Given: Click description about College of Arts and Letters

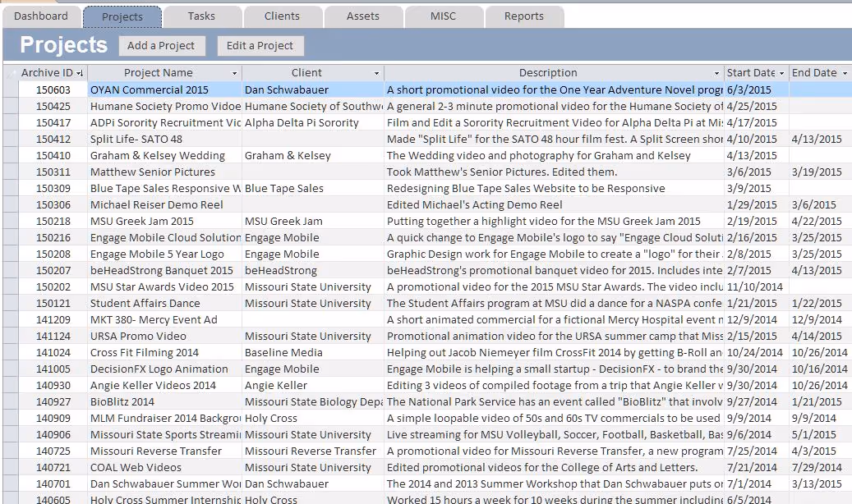Looking at the screenshot, I should click(x=555, y=468).
